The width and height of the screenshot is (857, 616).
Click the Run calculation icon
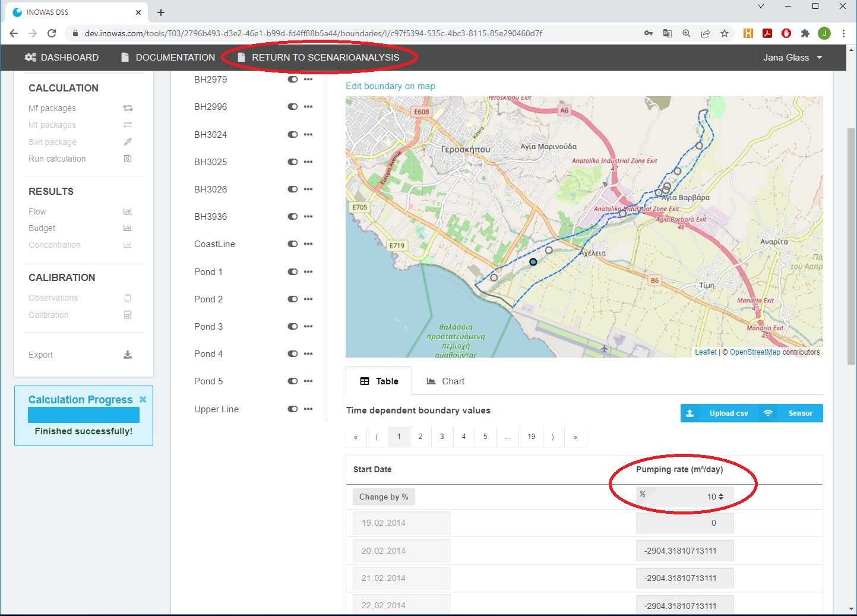click(128, 159)
